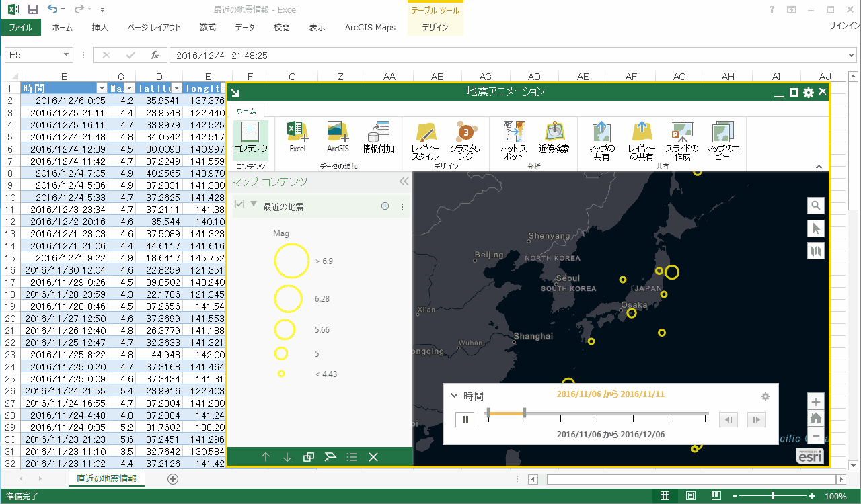This screenshot has width=861, height=504.
Task: Open the 近傍検索 (find nearby) tool
Action: [x=554, y=138]
